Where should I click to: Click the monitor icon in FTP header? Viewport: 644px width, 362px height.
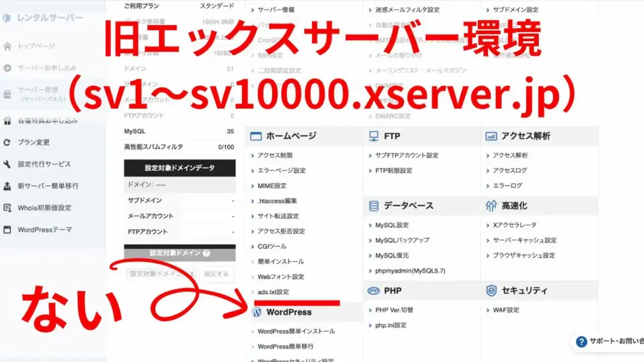[x=374, y=136]
